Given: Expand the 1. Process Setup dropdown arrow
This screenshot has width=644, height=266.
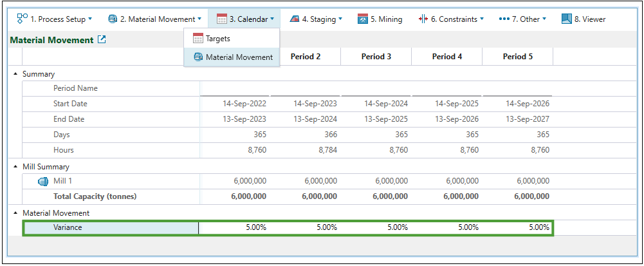Looking at the screenshot, I should pos(89,19).
